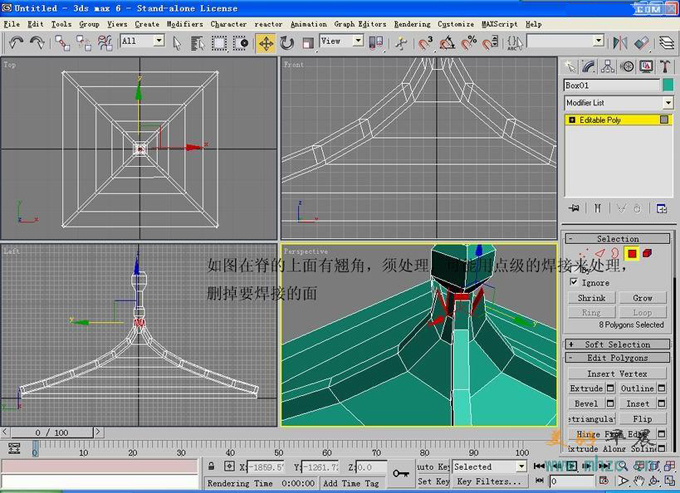This screenshot has height=493, width=680.
Task: Expand the Soft Selection rollout
Action: point(617,345)
